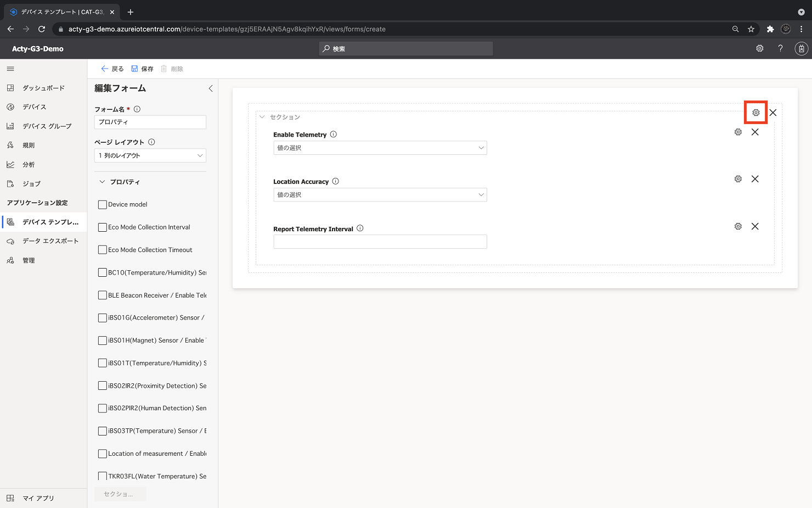Open application settings gear in header
Viewport: 812px width, 508px height.
pyautogui.click(x=760, y=48)
